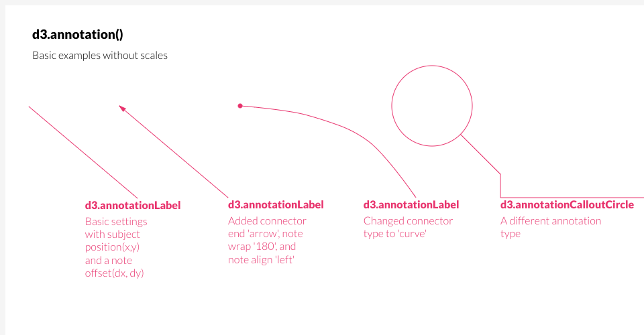The height and width of the screenshot is (335, 644).
Task: Click the d3.annotation() heading
Action: pos(78,34)
